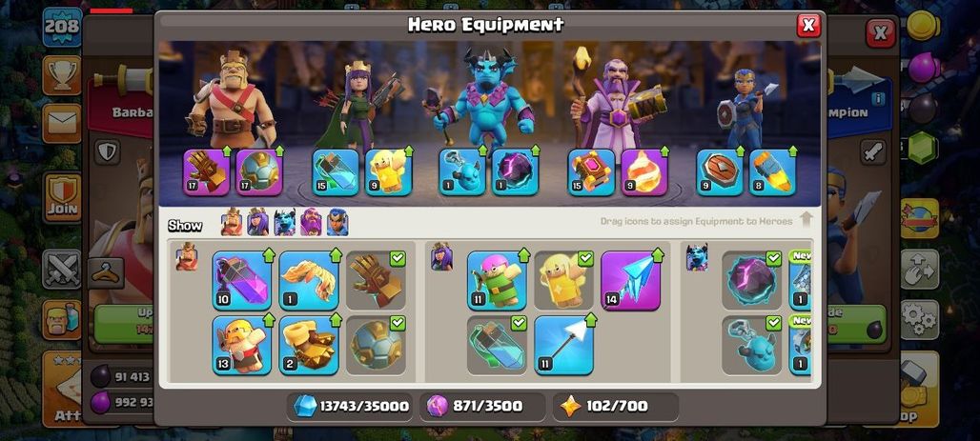Select the level 14 Frozen Arrow equipment
This screenshot has height=441, width=980.
point(631,280)
